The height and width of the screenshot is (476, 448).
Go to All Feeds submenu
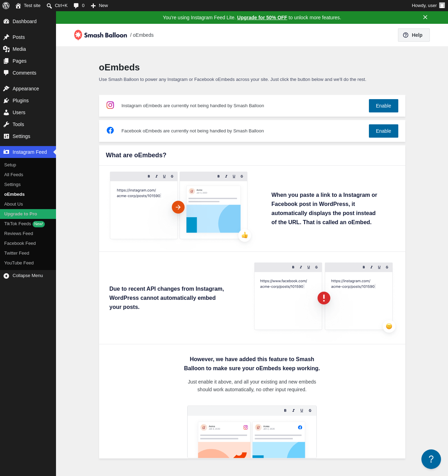[28, 175]
